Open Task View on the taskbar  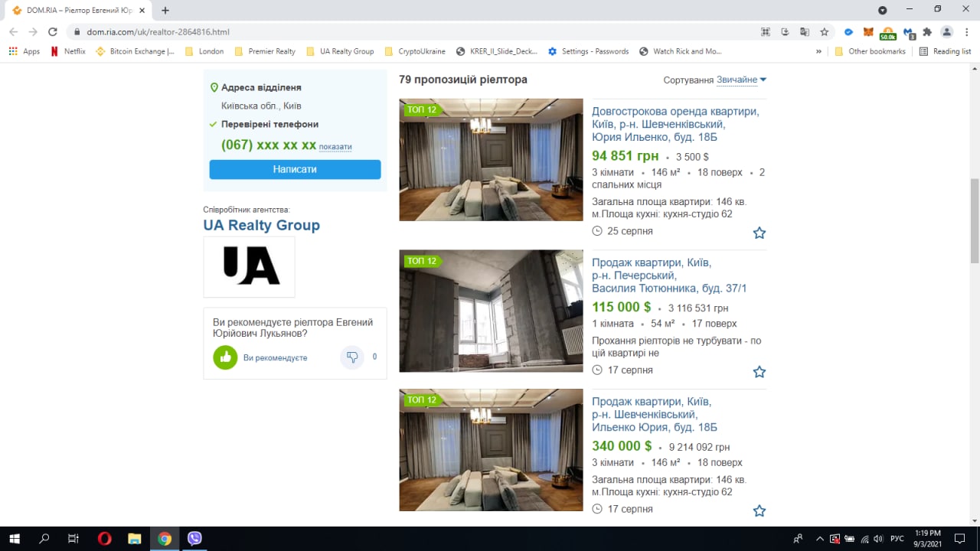tap(73, 539)
